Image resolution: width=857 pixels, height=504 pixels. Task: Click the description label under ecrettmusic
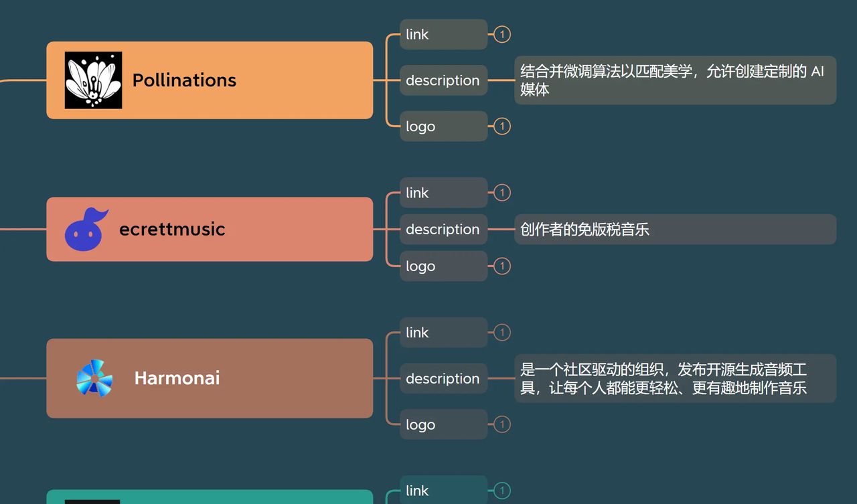[x=443, y=229]
